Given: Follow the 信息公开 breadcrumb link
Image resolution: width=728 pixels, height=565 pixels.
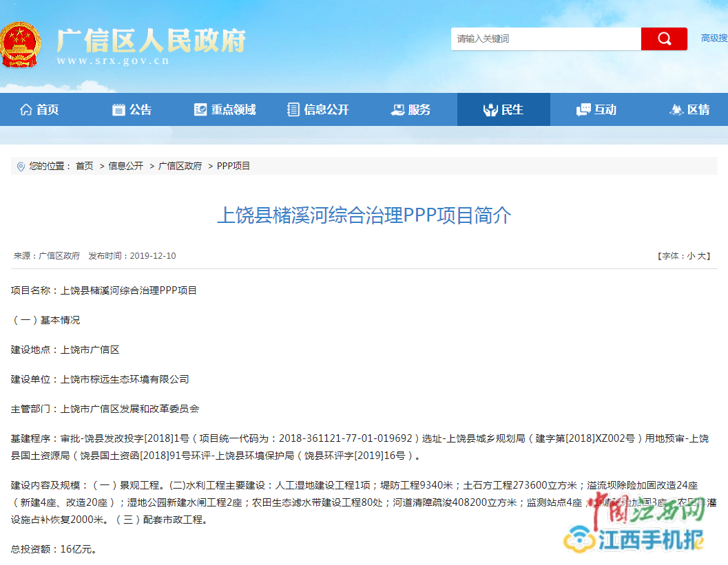Looking at the screenshot, I should (x=124, y=166).
